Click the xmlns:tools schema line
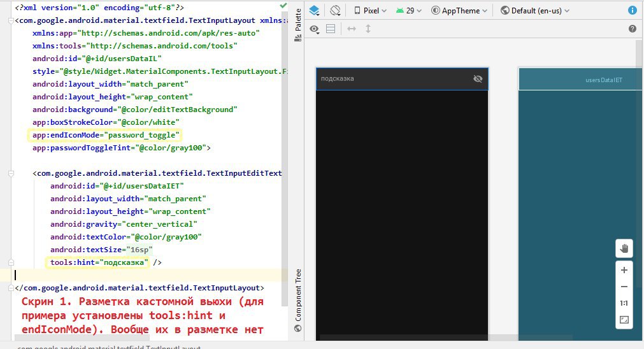This screenshot has width=644, height=349. pos(135,46)
